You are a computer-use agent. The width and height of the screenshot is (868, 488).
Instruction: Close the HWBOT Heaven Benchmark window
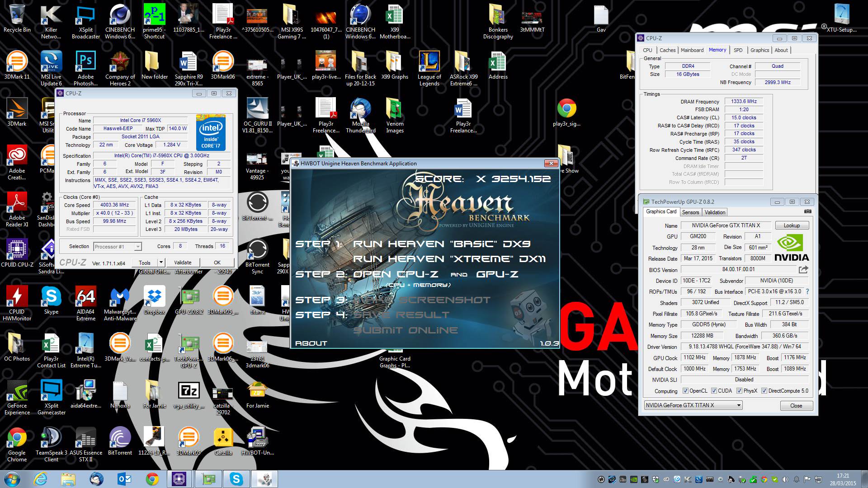[551, 163]
